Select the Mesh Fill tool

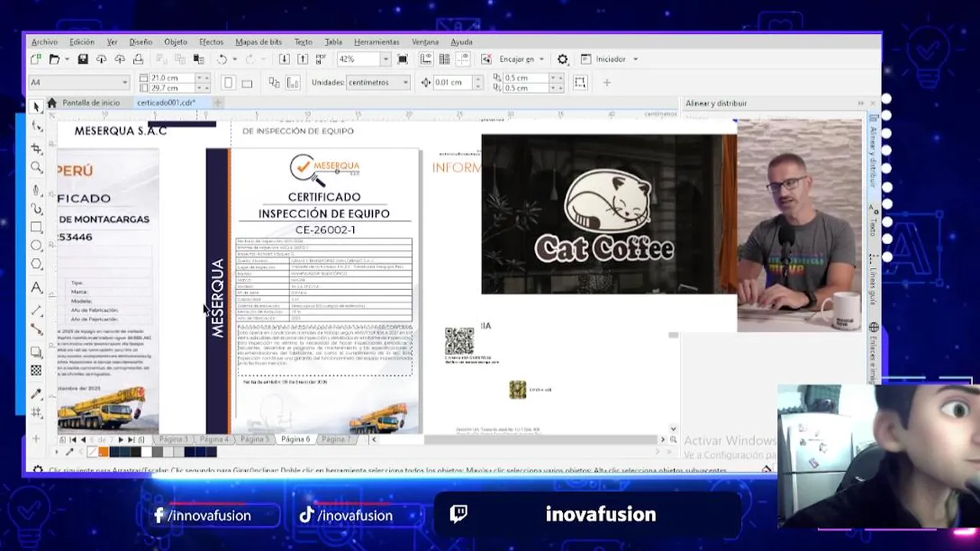(x=36, y=413)
